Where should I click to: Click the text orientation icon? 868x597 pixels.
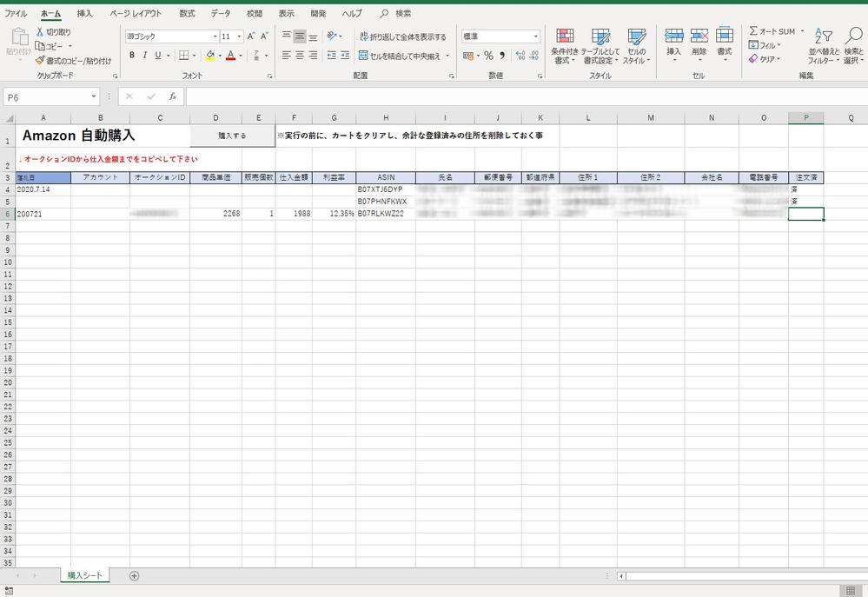(332, 36)
